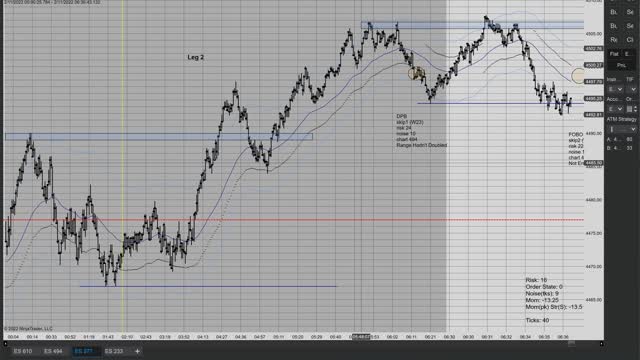Click the 'Risk: 16' readout text

[536, 280]
